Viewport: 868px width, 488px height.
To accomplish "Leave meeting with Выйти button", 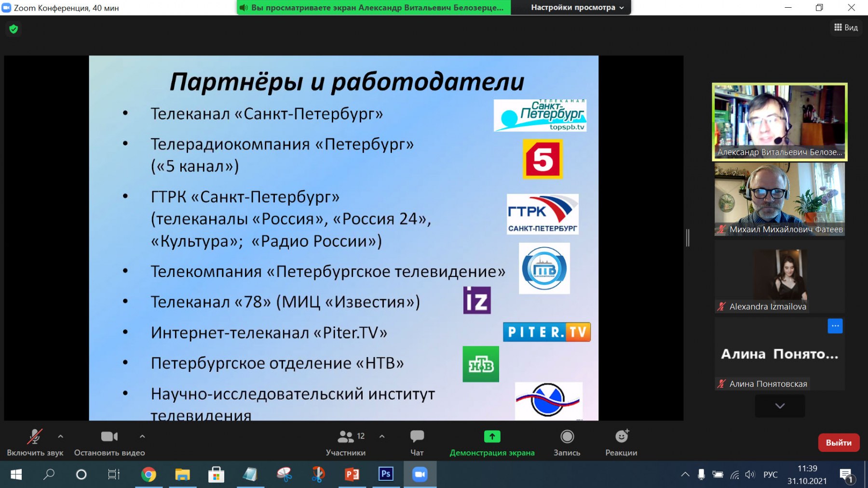I will click(839, 443).
